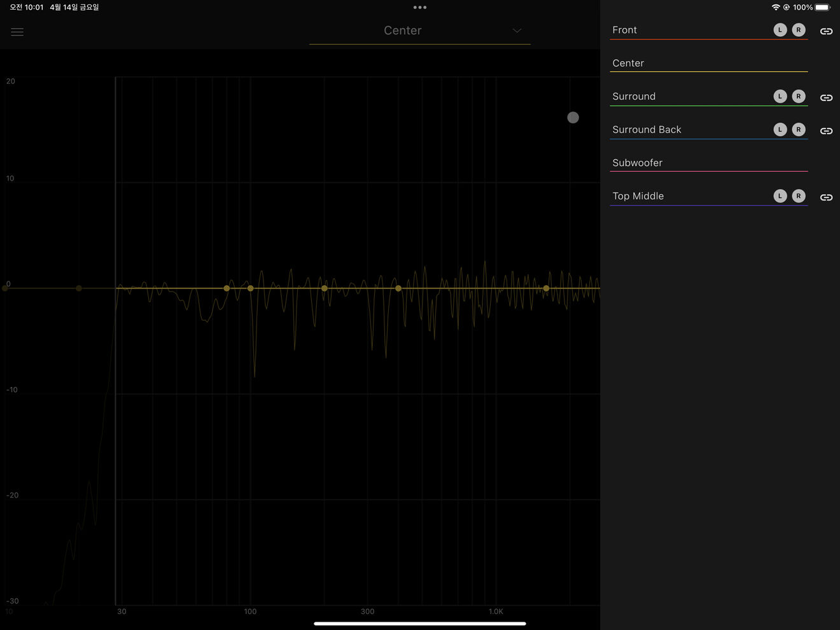The width and height of the screenshot is (840, 630).
Task: Tap the home indicator bar
Action: click(x=420, y=624)
